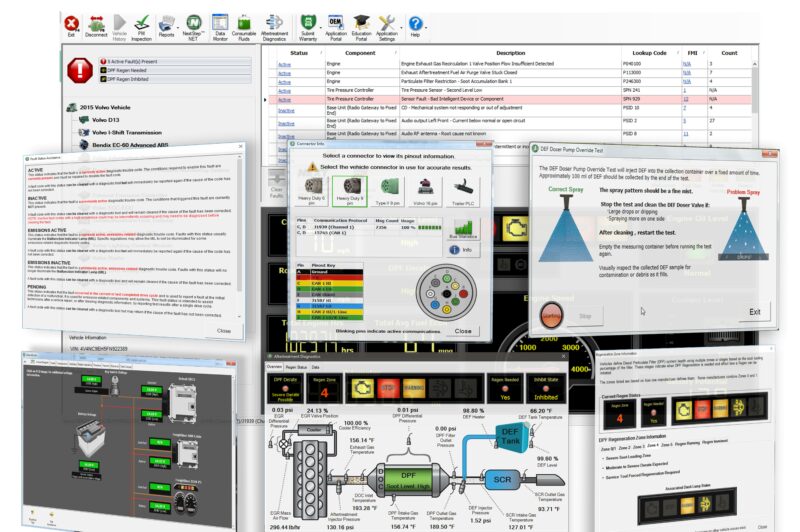Sort by the Lookup Code column header
Viewport: 800px width, 532px height.
649,53
